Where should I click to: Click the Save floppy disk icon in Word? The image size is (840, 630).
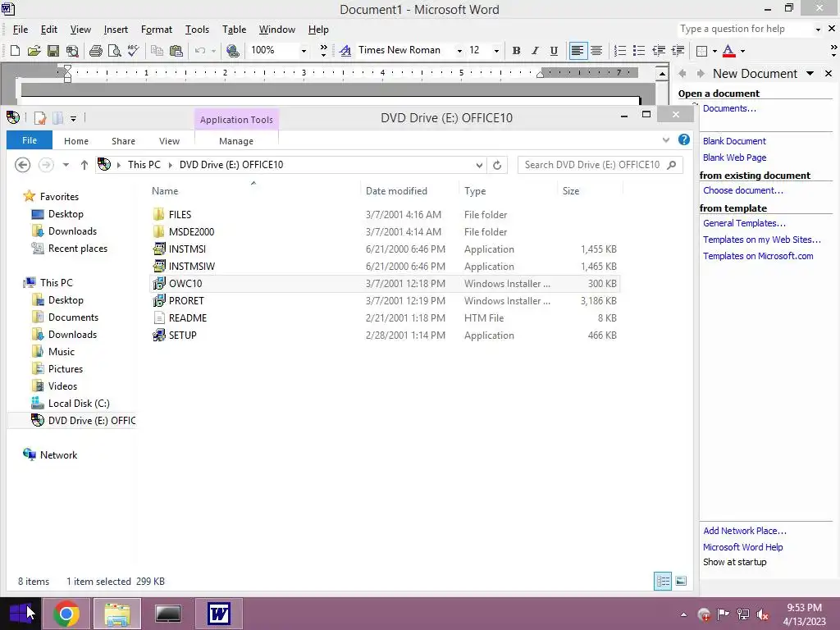point(53,50)
